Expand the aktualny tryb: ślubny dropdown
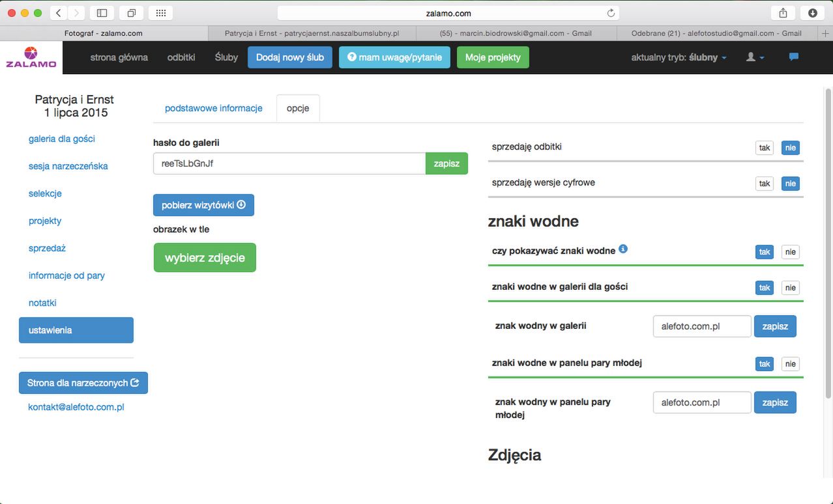Image resolution: width=833 pixels, height=504 pixels. (x=679, y=57)
